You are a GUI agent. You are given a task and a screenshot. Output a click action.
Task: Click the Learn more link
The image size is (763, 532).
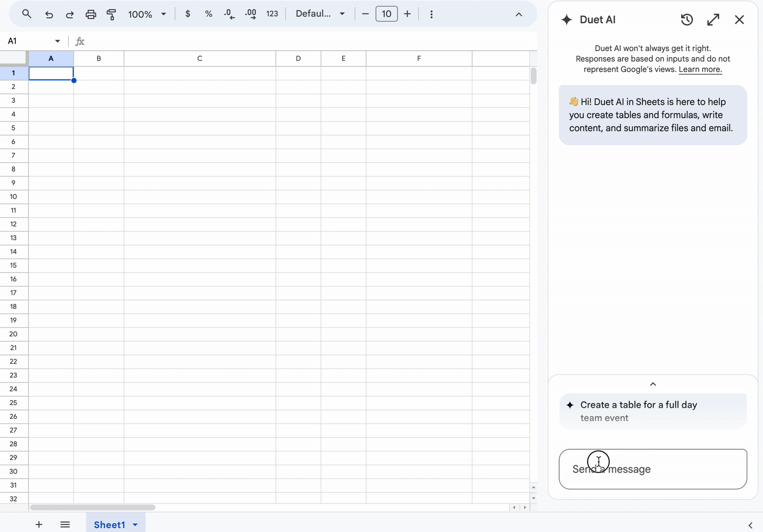click(700, 70)
